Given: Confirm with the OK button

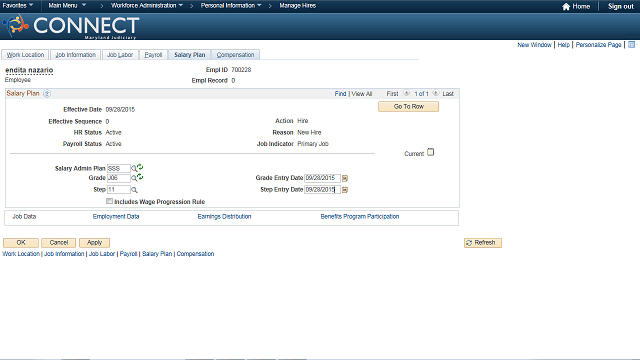Looking at the screenshot, I should tap(21, 242).
